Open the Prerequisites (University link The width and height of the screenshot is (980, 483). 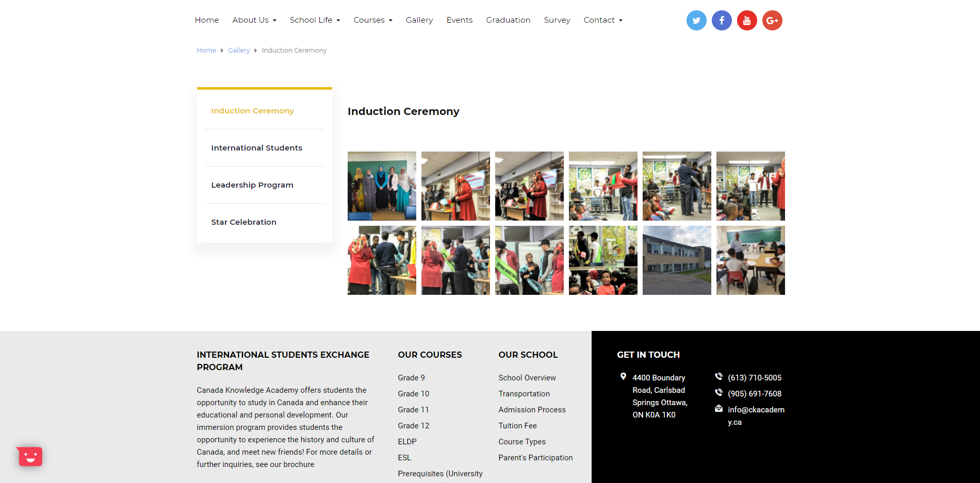pos(440,474)
